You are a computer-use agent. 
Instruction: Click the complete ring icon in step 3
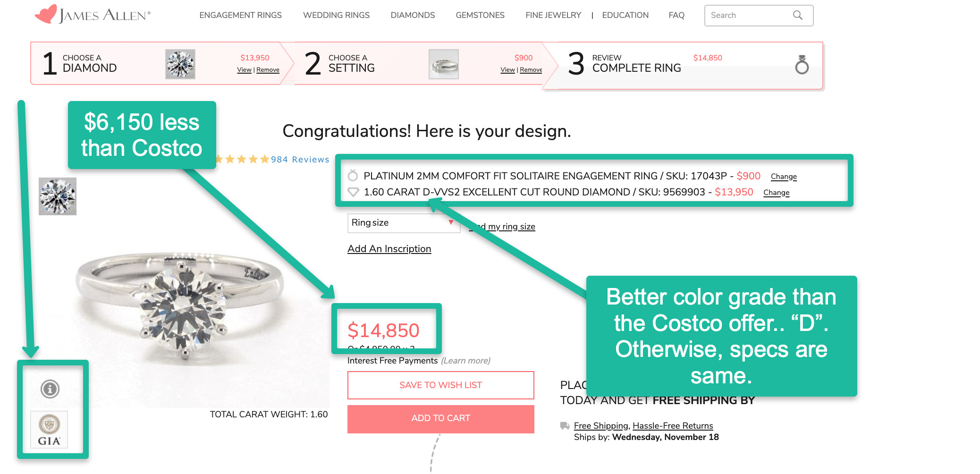click(802, 65)
